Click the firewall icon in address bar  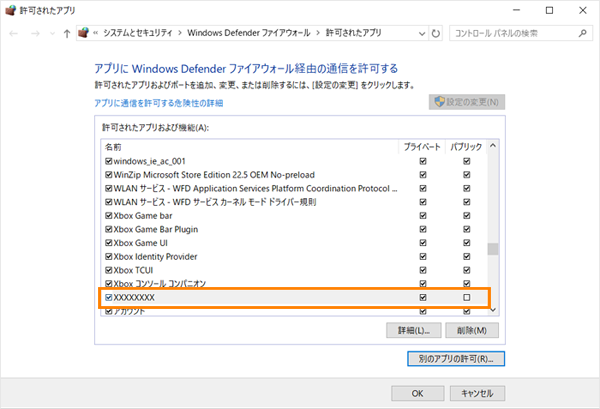(x=83, y=33)
